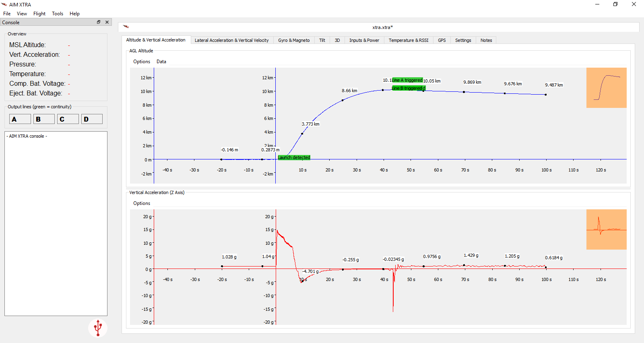
Task: Click the rocket icon beside xtra.xtra title
Action: pyautogui.click(x=126, y=27)
